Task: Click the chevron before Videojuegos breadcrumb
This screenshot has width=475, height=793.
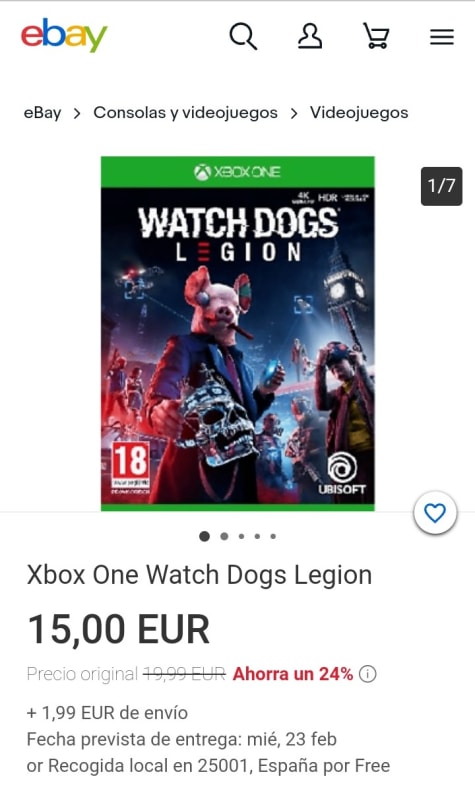Action: [294, 113]
